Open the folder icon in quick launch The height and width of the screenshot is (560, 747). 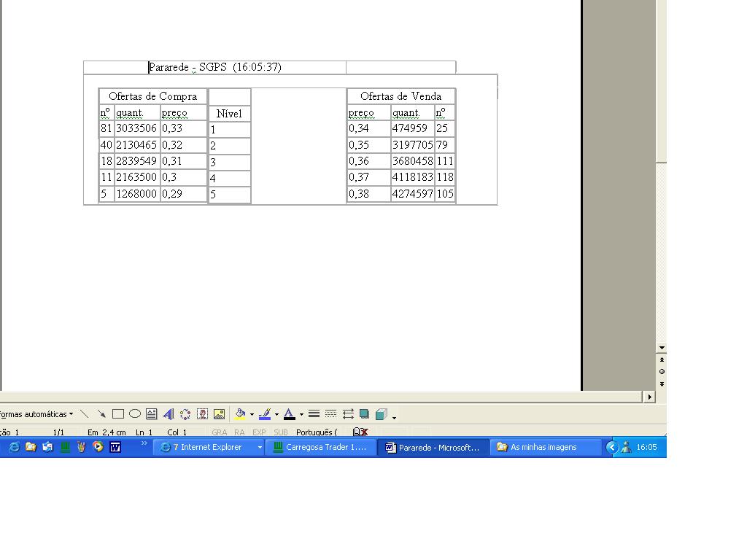31,447
